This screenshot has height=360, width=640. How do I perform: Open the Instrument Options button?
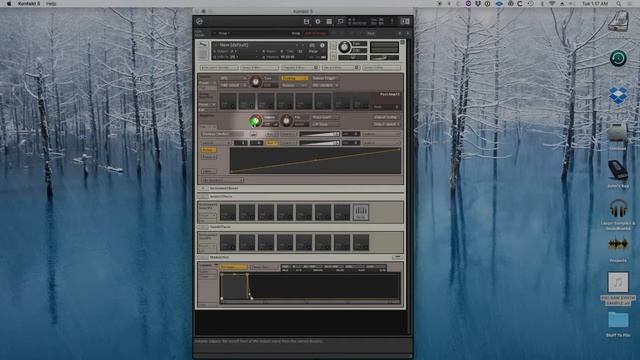pos(218,68)
